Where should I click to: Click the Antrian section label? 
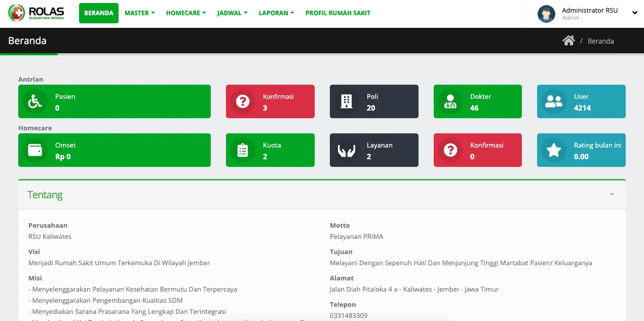[31, 79]
